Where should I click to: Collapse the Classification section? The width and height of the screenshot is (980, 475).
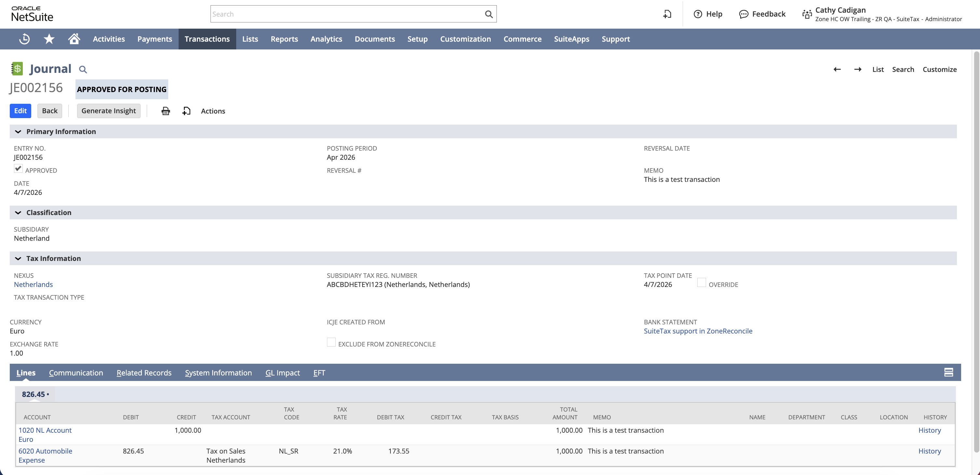tap(18, 212)
